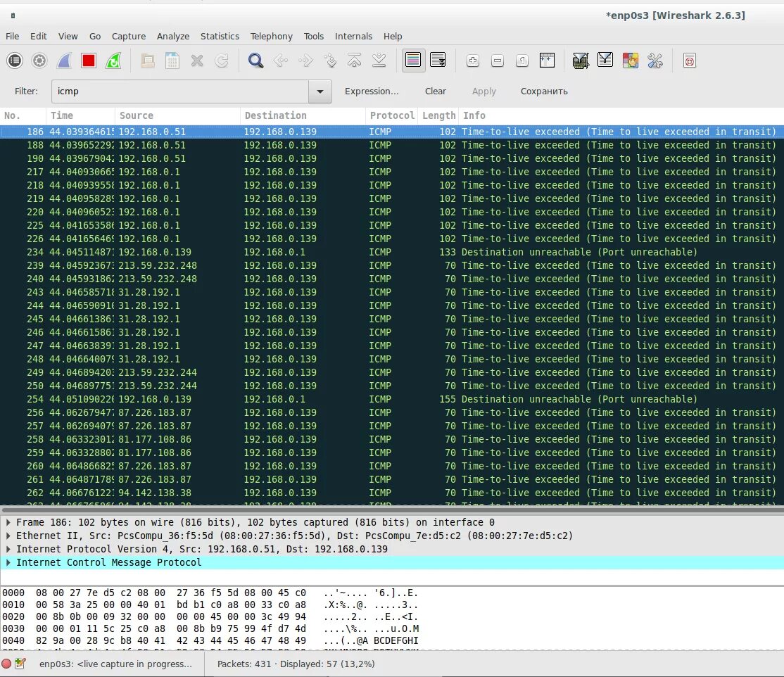This screenshot has width=784, height=677.
Task: Jump to the last packet icon
Action: point(379,61)
